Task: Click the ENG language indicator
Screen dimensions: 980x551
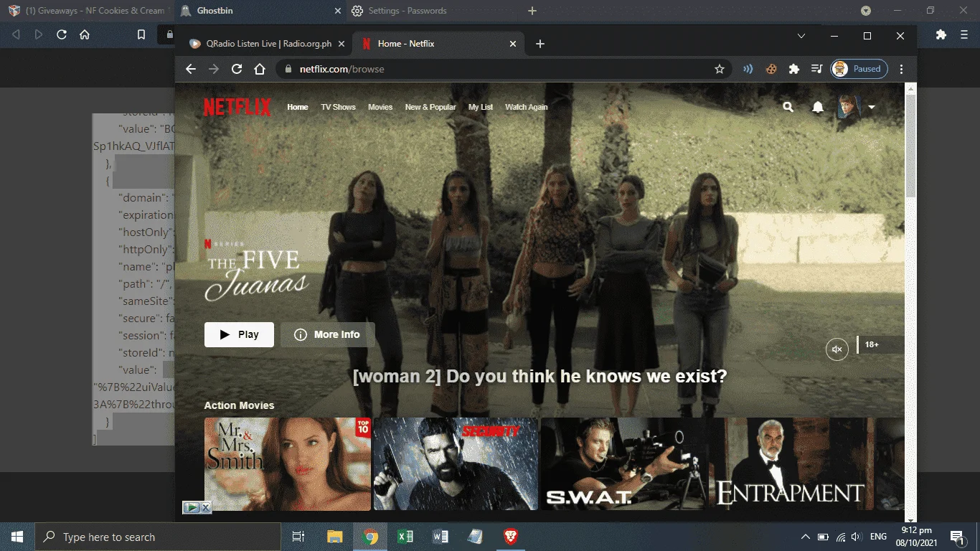Action: pyautogui.click(x=878, y=537)
